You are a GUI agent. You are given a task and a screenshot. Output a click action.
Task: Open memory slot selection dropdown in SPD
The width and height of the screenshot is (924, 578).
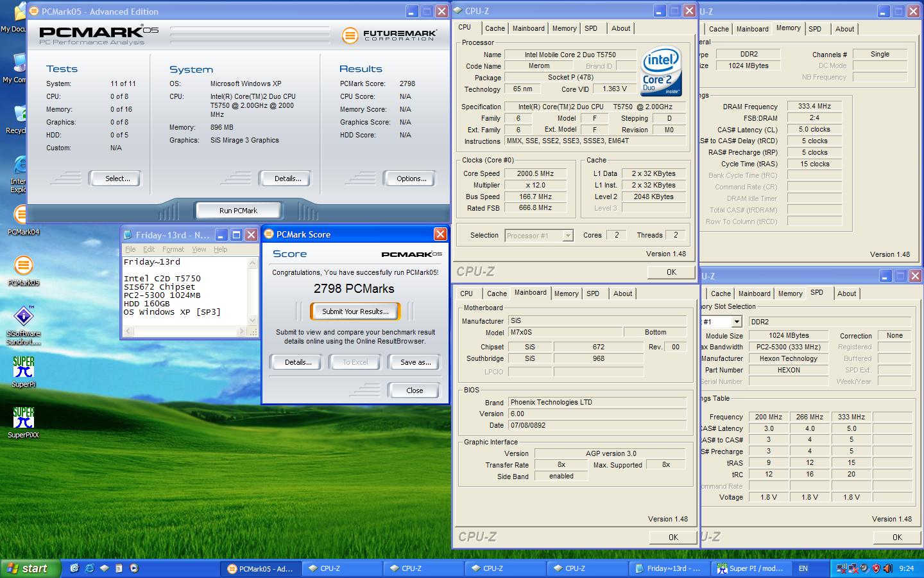click(x=736, y=322)
